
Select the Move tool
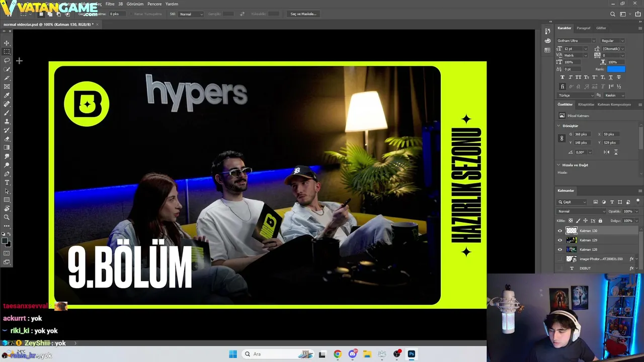[x=7, y=43]
